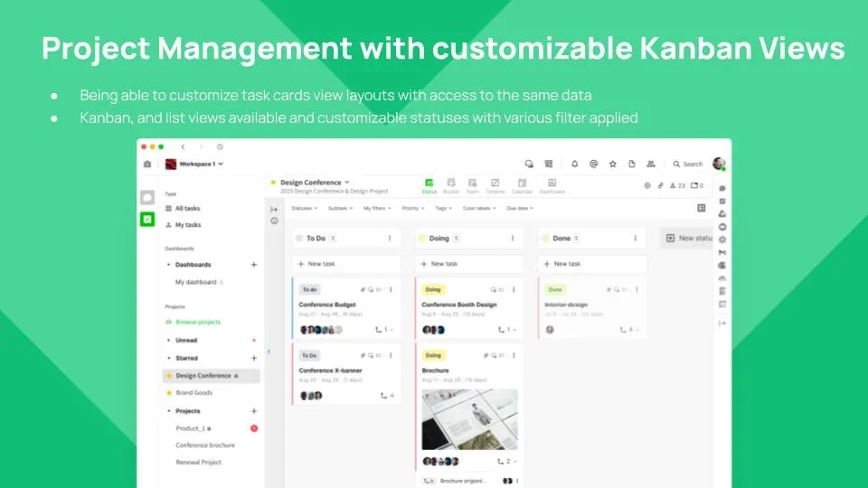Click the Search field in top bar
868x488 pixels.
tap(687, 164)
